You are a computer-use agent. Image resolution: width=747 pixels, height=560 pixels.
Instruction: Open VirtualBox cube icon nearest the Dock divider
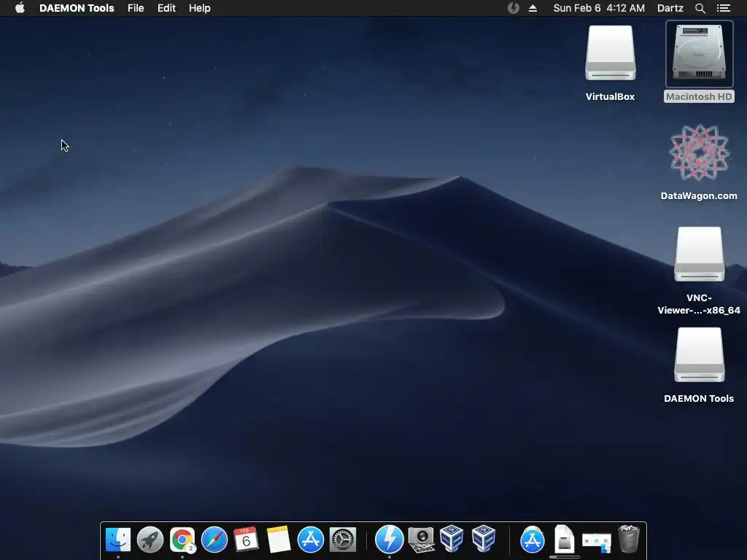click(x=484, y=539)
